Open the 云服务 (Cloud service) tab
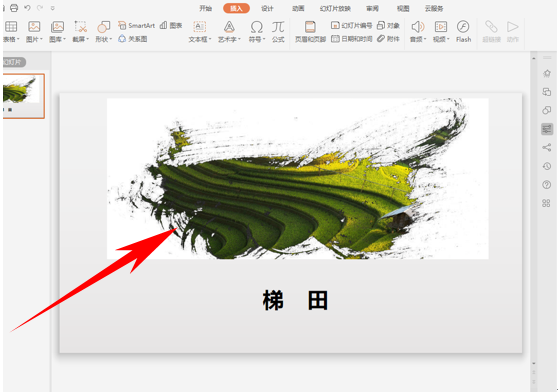 [x=434, y=8]
